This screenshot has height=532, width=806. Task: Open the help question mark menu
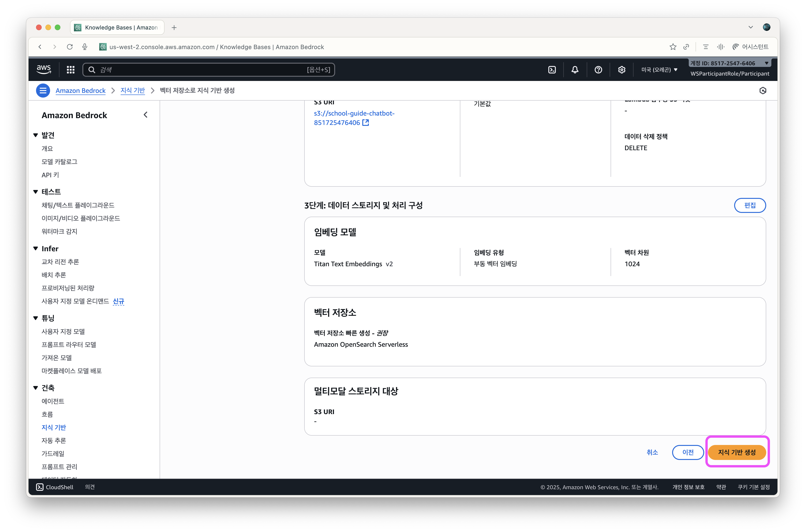(598, 69)
